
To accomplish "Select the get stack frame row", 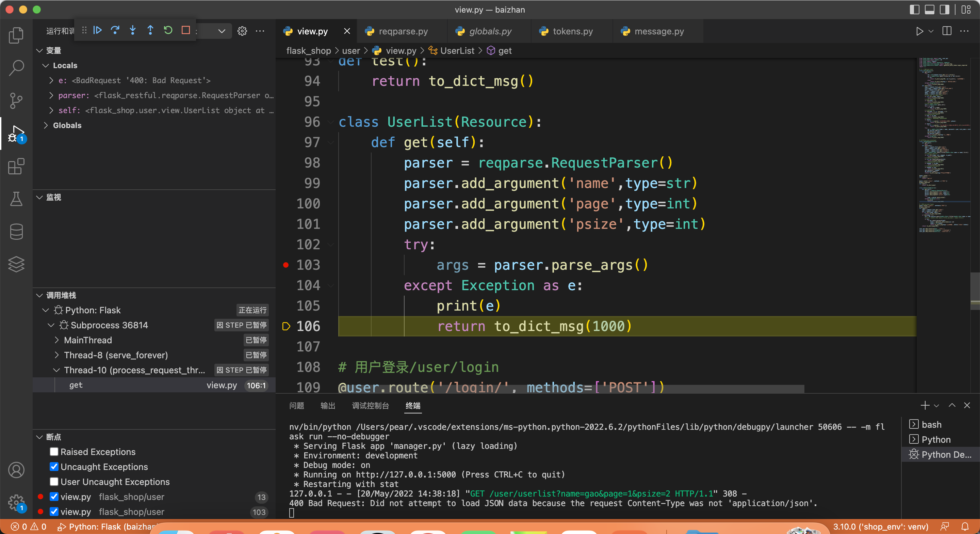I will click(x=154, y=385).
